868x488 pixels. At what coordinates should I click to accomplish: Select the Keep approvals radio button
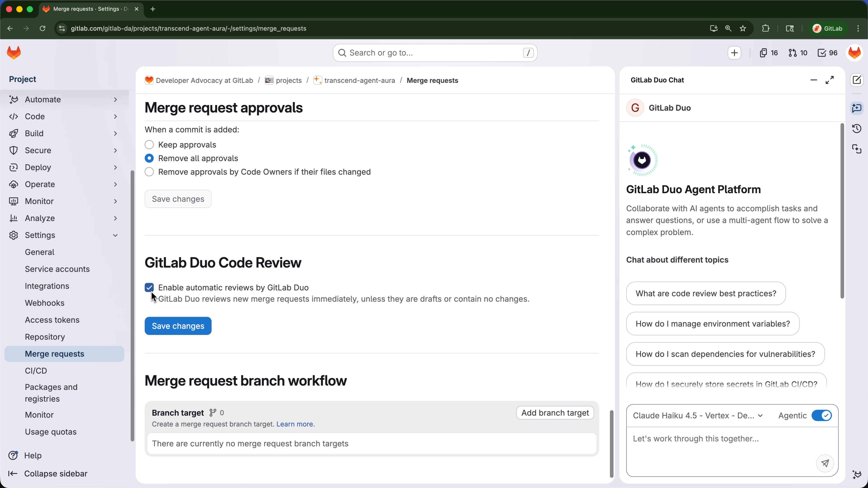pyautogui.click(x=149, y=145)
